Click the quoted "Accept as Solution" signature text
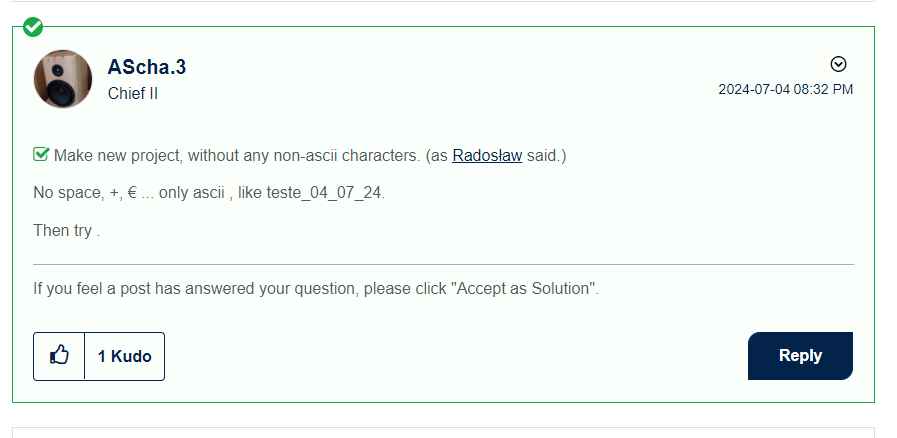The height and width of the screenshot is (438, 897). tap(524, 289)
